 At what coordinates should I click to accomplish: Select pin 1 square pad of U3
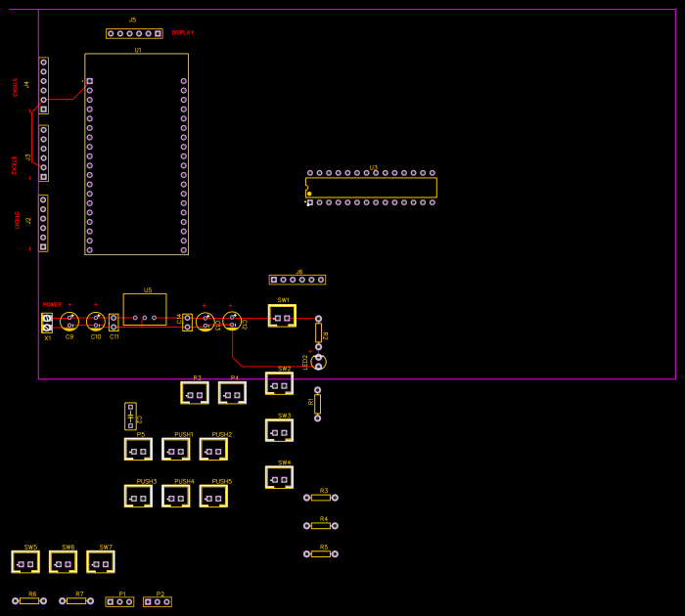coord(310,202)
